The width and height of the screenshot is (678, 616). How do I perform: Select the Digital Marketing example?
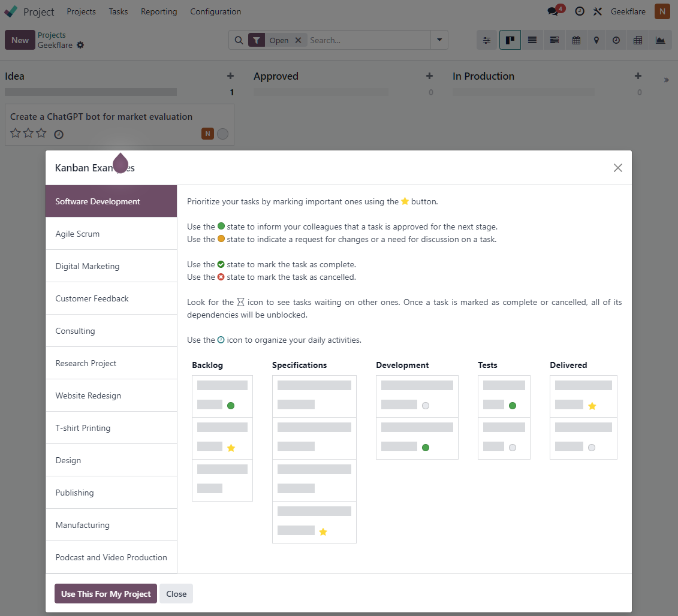111,266
